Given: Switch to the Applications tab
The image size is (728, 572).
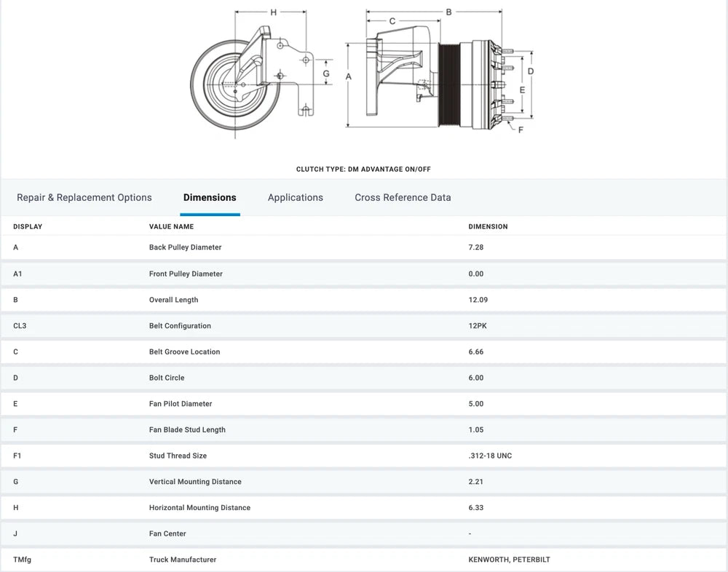Looking at the screenshot, I should pos(295,197).
